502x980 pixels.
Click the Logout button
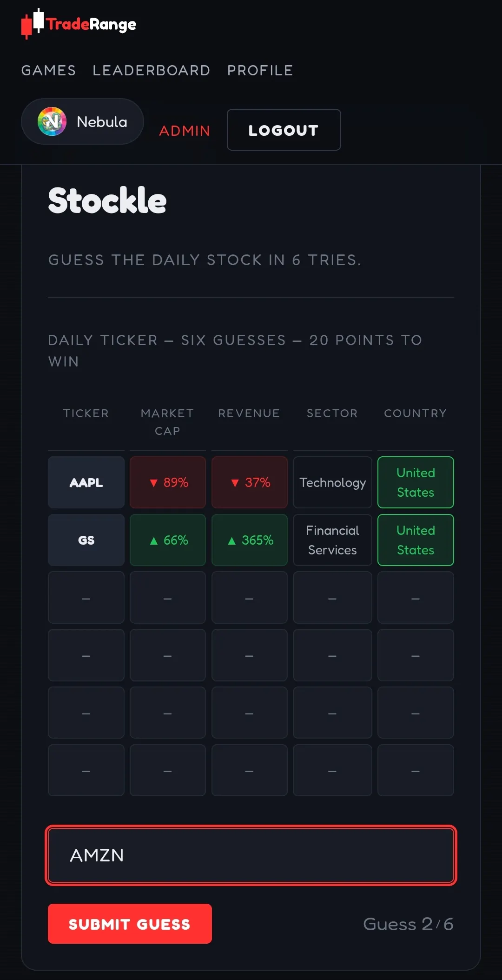(284, 130)
